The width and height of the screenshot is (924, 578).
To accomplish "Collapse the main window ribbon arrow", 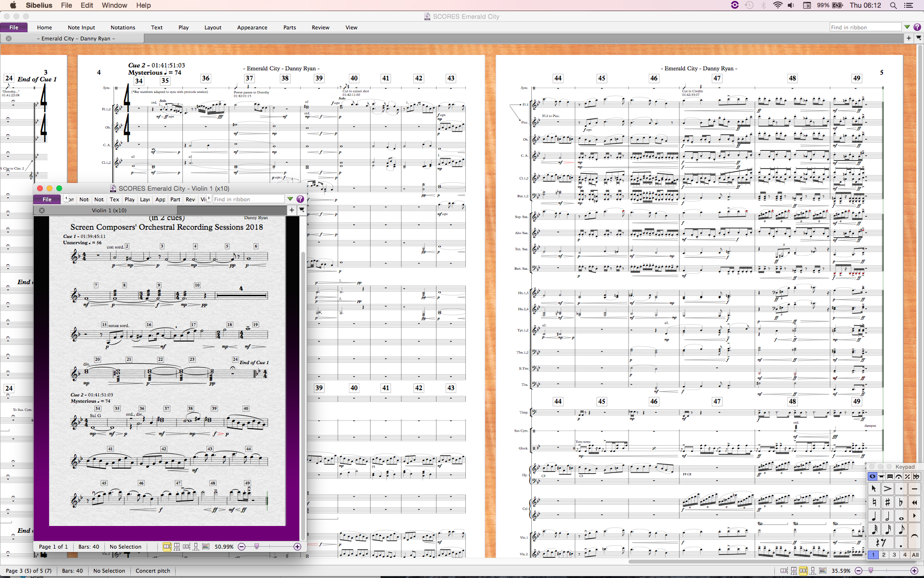I will tap(907, 27).
